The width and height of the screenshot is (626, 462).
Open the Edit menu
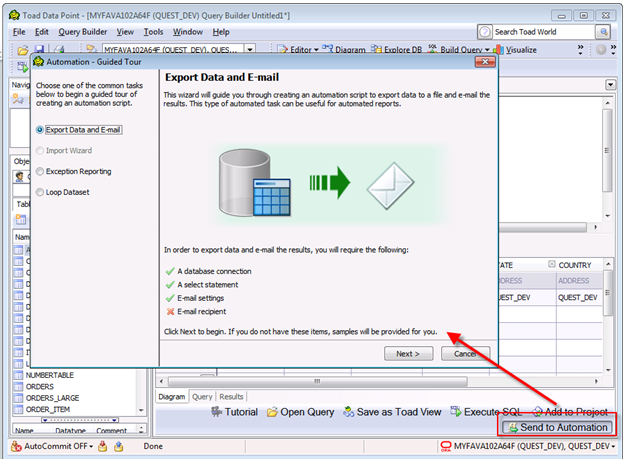click(x=42, y=32)
